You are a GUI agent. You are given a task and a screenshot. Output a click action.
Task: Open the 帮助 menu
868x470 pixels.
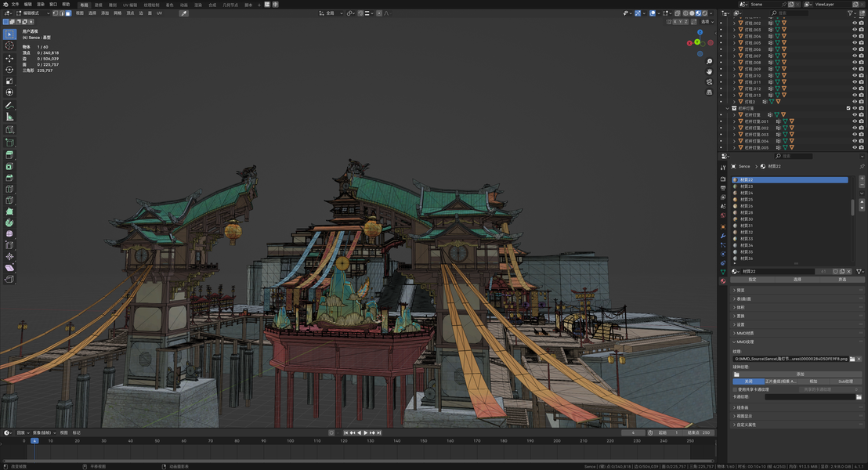66,5
